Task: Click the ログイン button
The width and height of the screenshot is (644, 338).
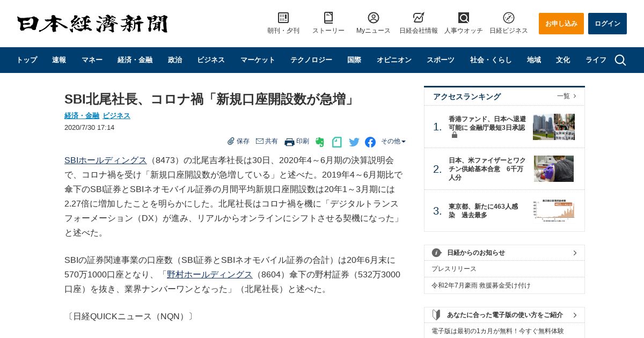Action: click(x=608, y=24)
